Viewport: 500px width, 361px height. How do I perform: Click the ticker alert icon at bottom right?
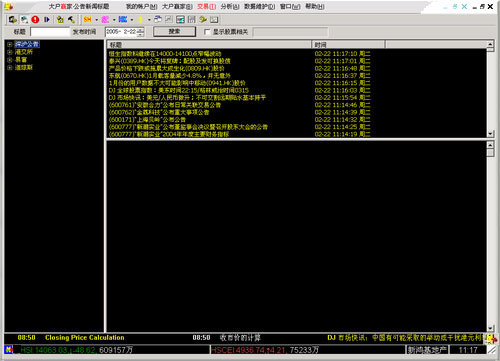491,339
